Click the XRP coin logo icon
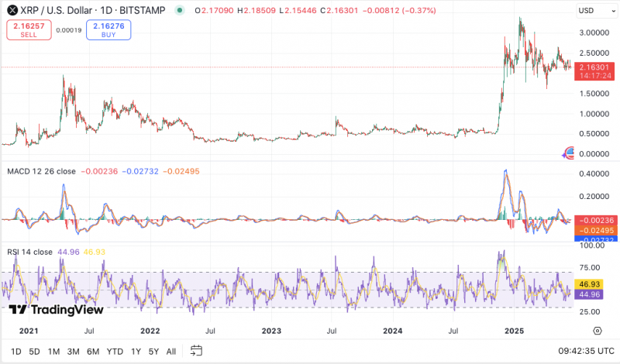The width and height of the screenshot is (620, 364). point(12,10)
